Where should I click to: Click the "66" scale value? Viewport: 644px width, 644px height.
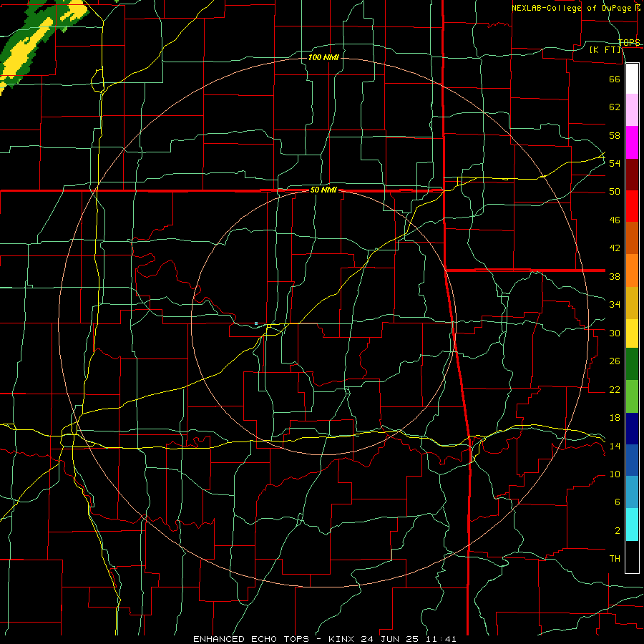pos(615,79)
